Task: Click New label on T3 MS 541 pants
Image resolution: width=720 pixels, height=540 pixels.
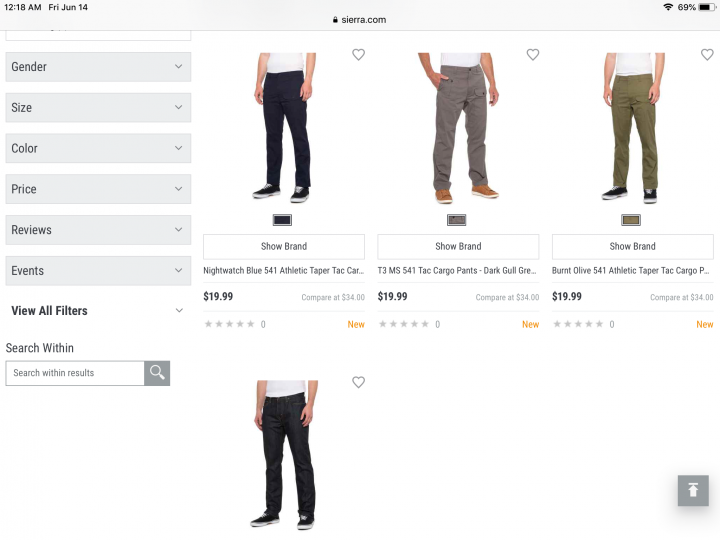Action: point(530,325)
